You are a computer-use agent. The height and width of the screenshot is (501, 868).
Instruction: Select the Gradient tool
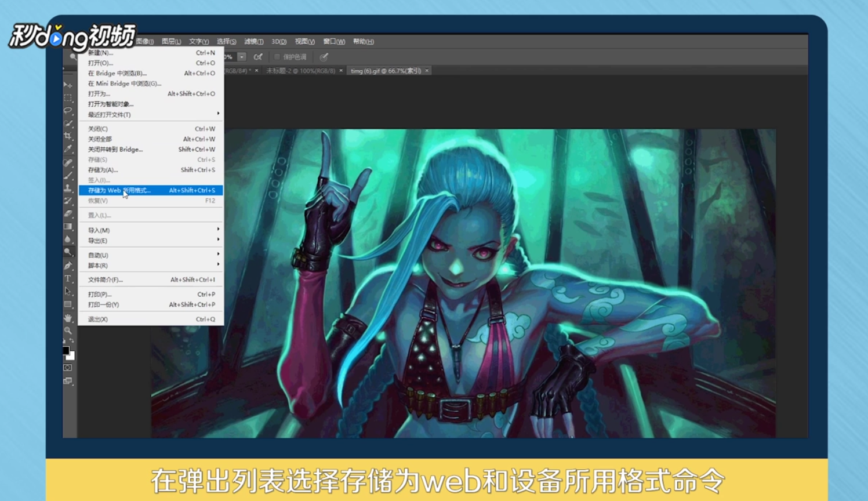[x=68, y=227]
